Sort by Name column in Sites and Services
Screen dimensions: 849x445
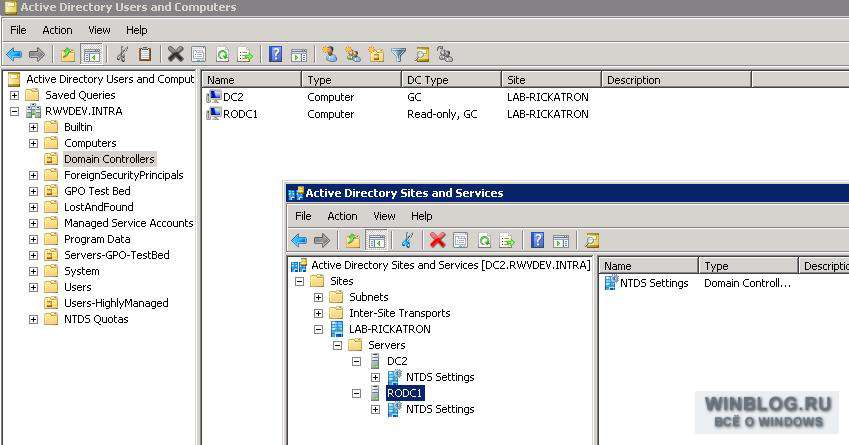pos(649,266)
